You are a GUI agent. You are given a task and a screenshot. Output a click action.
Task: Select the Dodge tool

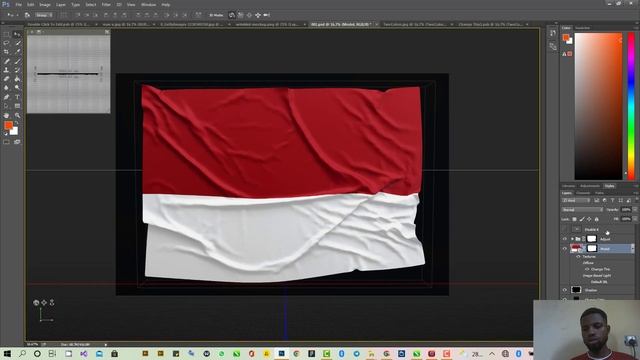coord(17,88)
